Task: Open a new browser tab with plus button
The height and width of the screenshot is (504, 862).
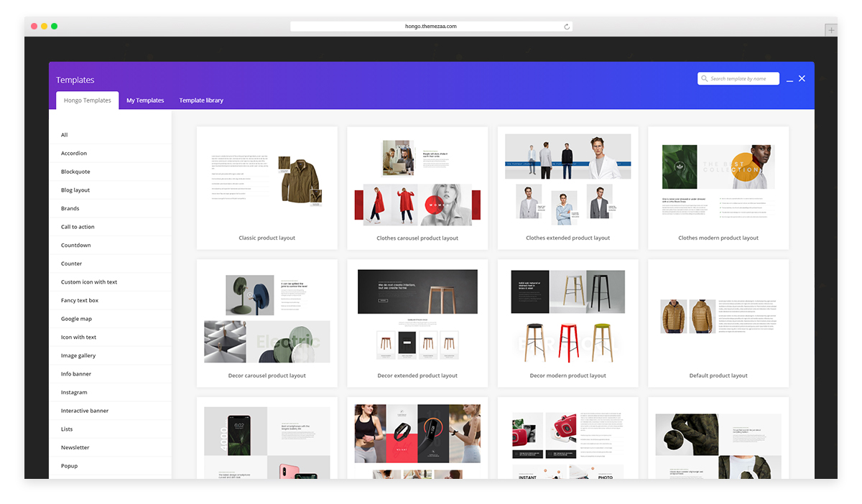Action: click(831, 30)
